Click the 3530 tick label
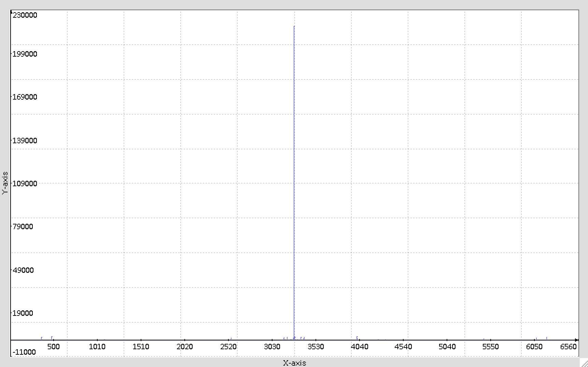The width and height of the screenshot is (588, 367). pyautogui.click(x=316, y=347)
